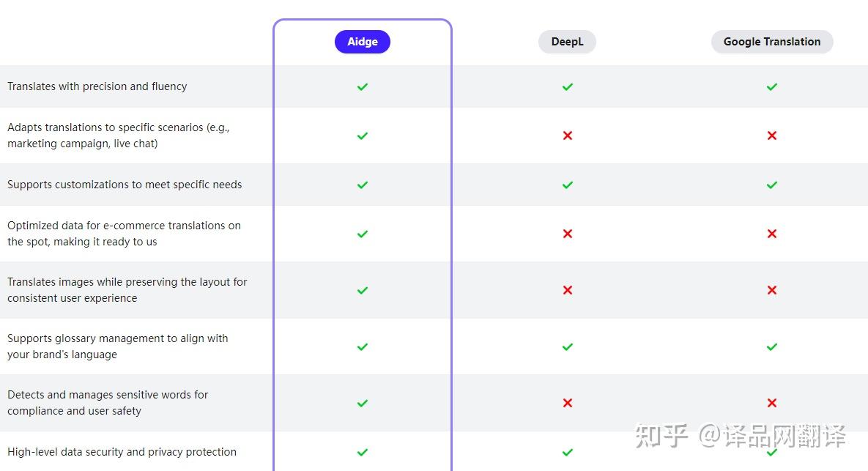The image size is (868, 471).
Task: Click Google checkmark for precision and fluency
Action: click(771, 86)
